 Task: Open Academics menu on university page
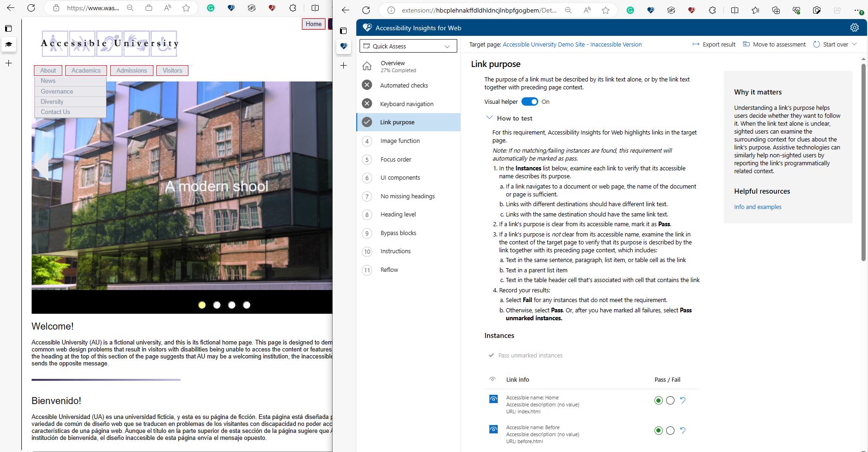[x=86, y=70]
